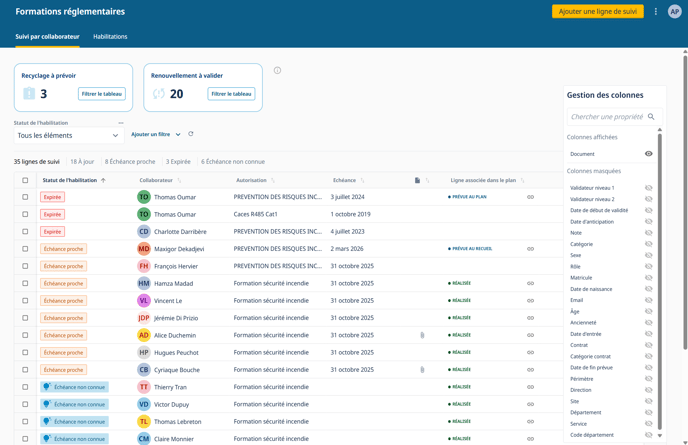Hide the Document column via eye icon
The image size is (688, 445).
(648, 154)
